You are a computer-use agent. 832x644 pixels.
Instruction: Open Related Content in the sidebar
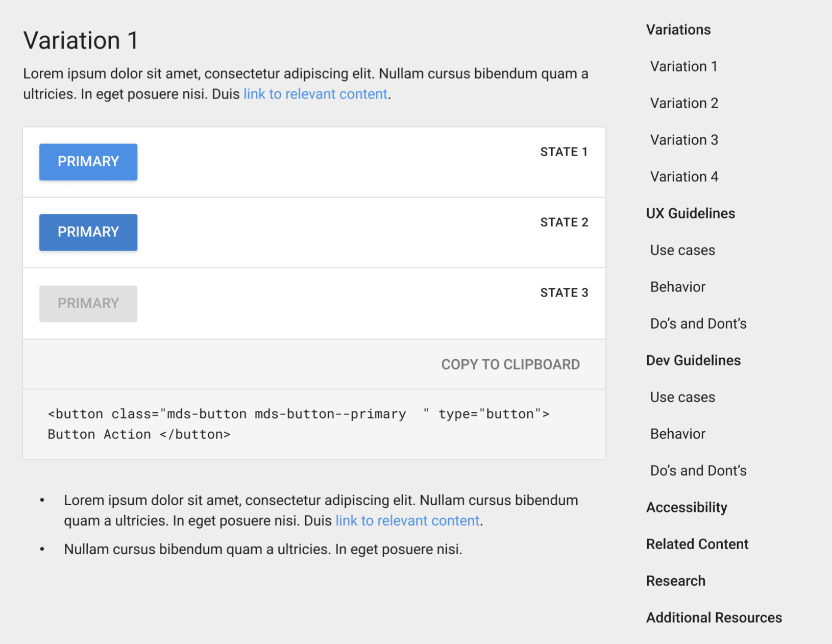697,544
